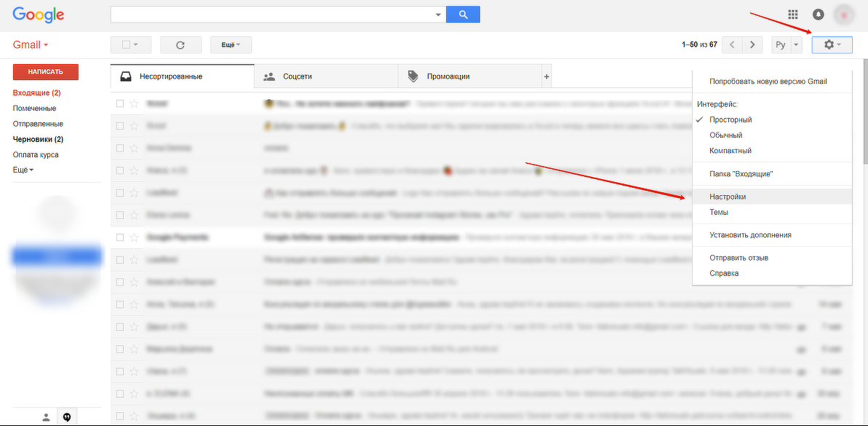Open the Помеченные folder

[x=34, y=108]
